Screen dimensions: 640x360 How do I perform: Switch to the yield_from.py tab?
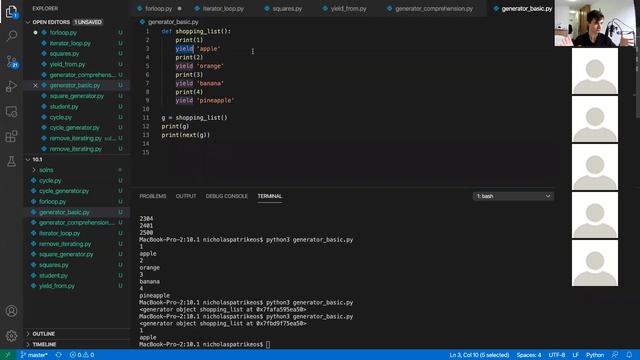pos(349,9)
